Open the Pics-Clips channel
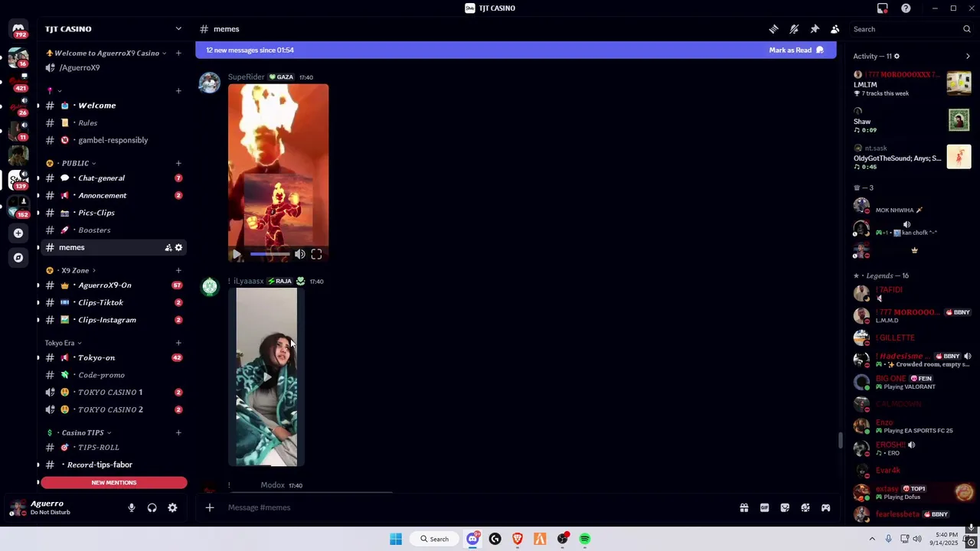The image size is (980, 551). pyautogui.click(x=113, y=213)
